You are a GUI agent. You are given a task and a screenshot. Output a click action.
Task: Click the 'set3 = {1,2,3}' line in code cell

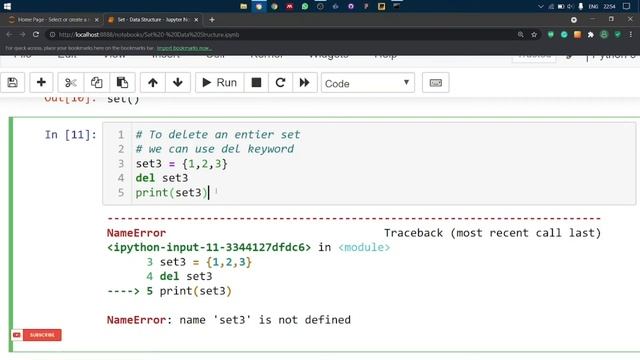pyautogui.click(x=182, y=164)
